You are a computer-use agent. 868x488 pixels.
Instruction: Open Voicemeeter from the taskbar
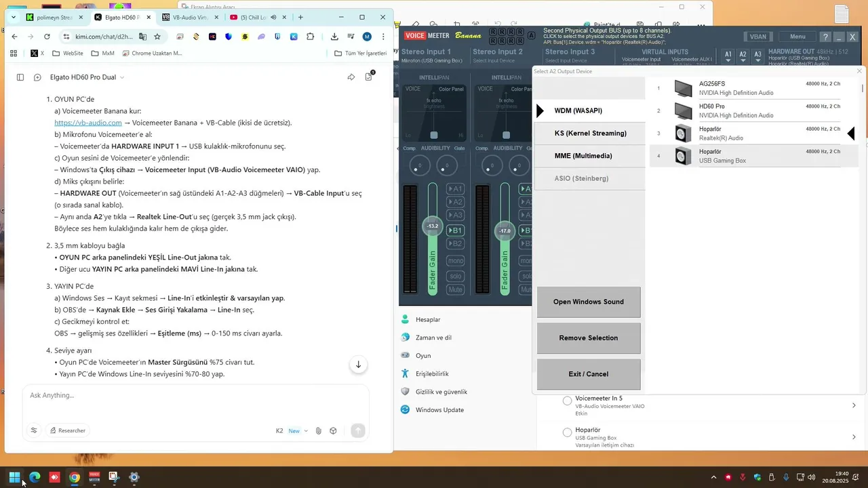94,477
